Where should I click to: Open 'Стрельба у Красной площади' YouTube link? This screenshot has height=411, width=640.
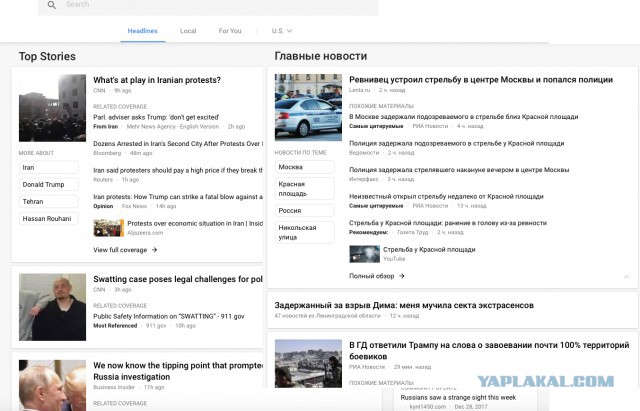429,249
